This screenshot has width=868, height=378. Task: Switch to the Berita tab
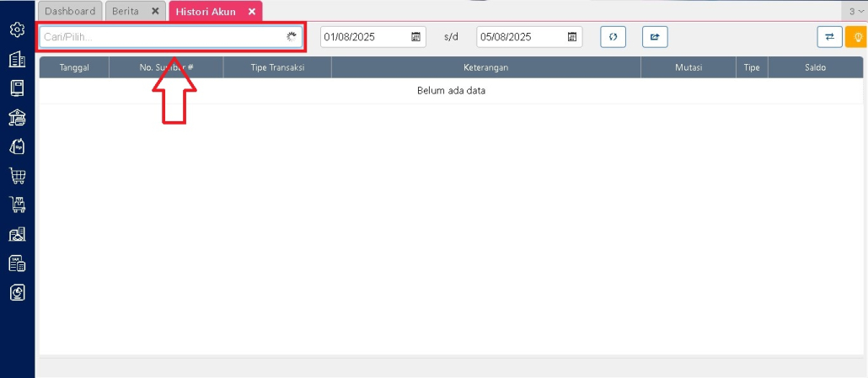pyautogui.click(x=126, y=11)
